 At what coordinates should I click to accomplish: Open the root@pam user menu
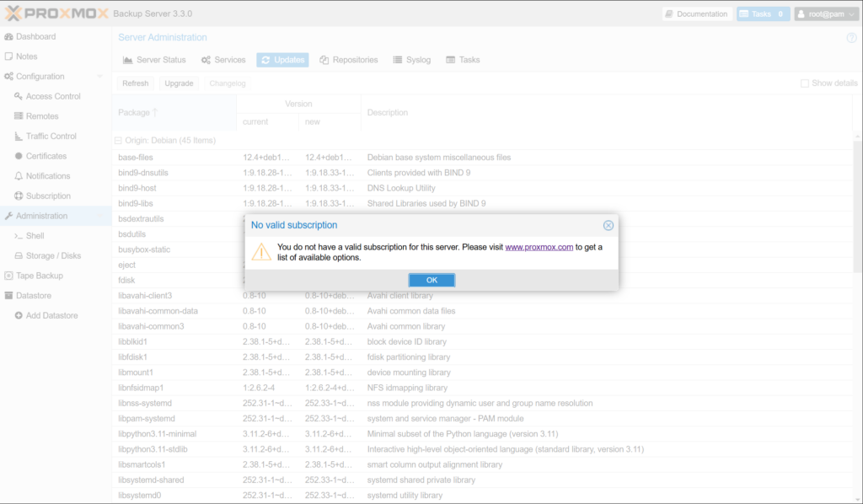coord(825,14)
